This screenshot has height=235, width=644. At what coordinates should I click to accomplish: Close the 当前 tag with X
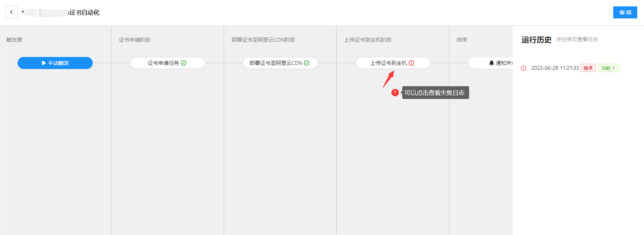pyautogui.click(x=614, y=68)
